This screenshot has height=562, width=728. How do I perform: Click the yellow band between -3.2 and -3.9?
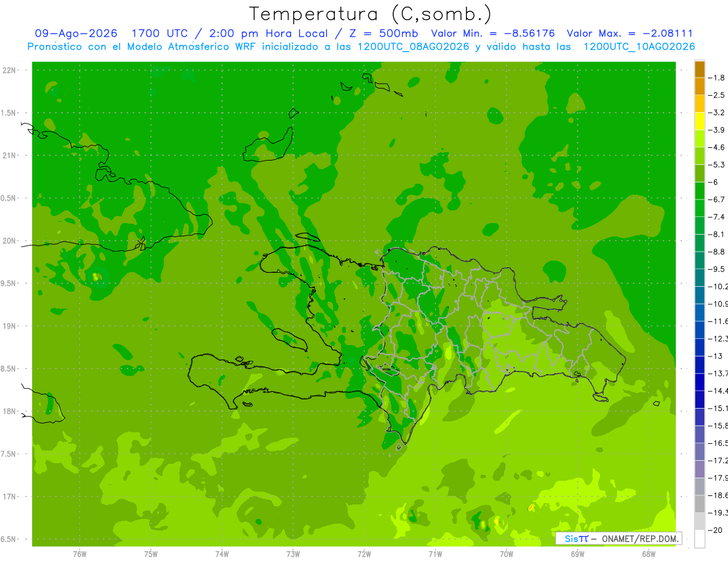pos(699,121)
